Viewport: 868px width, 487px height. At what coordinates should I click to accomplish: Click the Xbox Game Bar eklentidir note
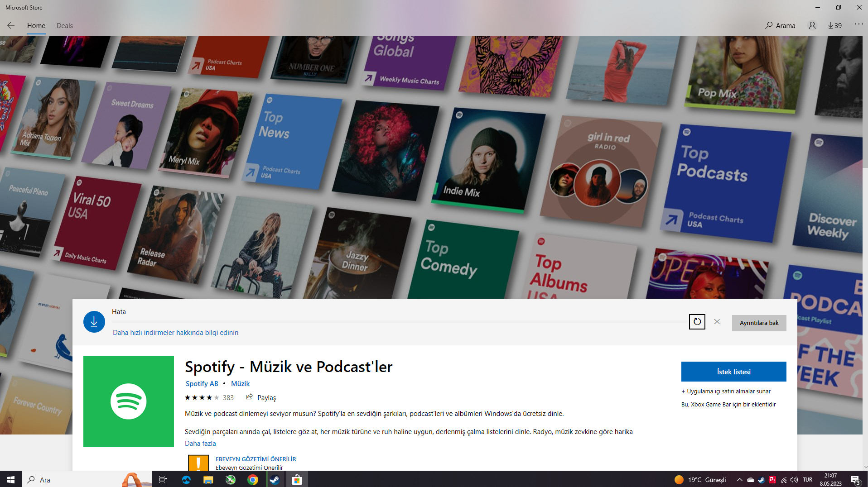coord(728,405)
